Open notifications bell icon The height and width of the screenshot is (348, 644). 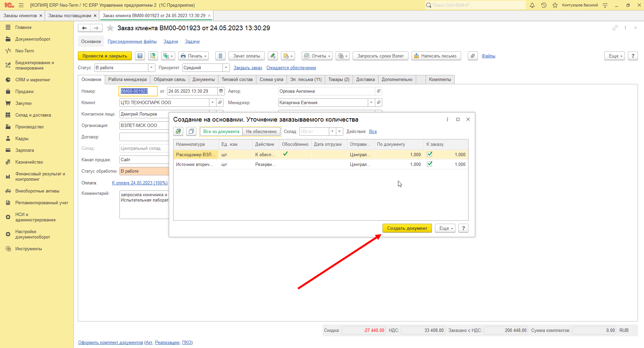pos(532,5)
